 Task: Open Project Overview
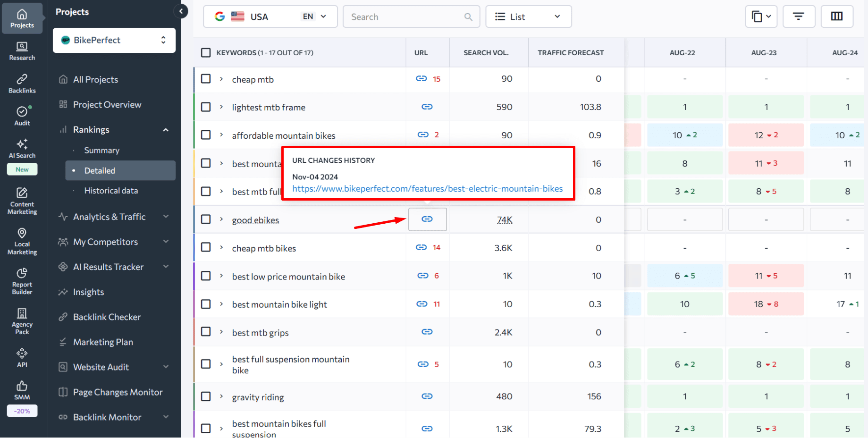point(107,105)
